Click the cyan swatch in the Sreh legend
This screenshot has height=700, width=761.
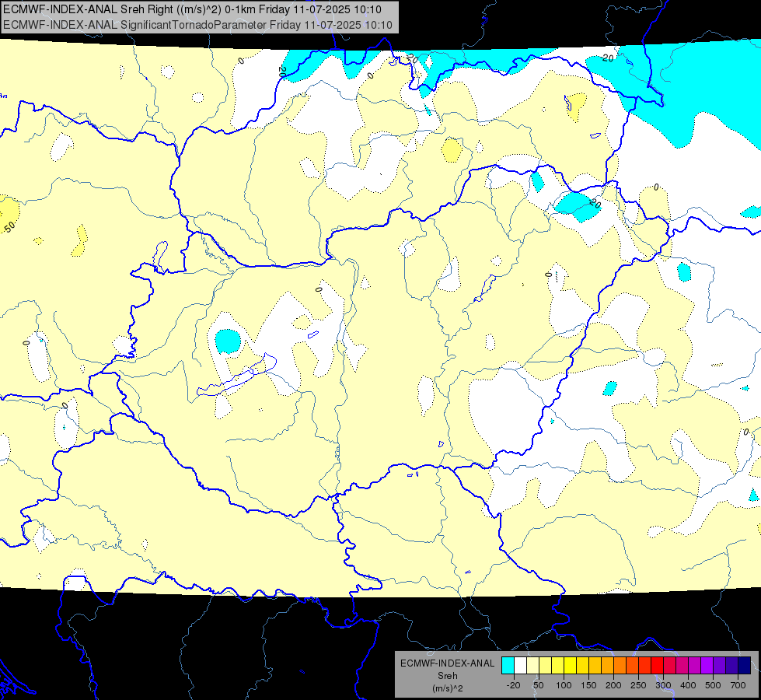(x=508, y=666)
